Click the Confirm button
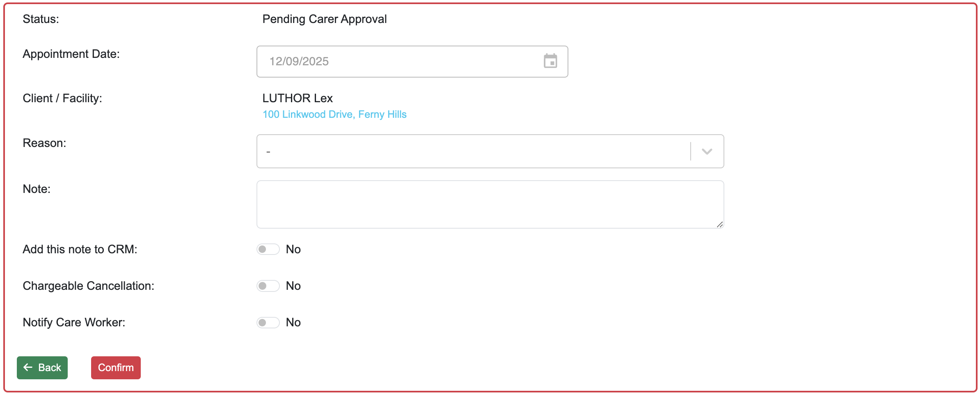The width and height of the screenshot is (980, 399). pos(116,367)
